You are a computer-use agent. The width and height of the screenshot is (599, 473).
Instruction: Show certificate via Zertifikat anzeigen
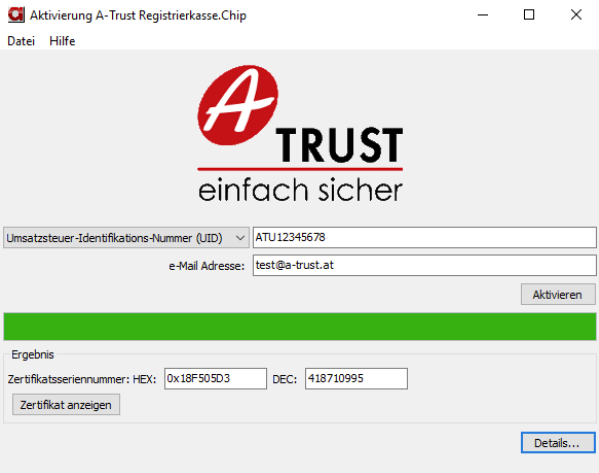click(66, 405)
